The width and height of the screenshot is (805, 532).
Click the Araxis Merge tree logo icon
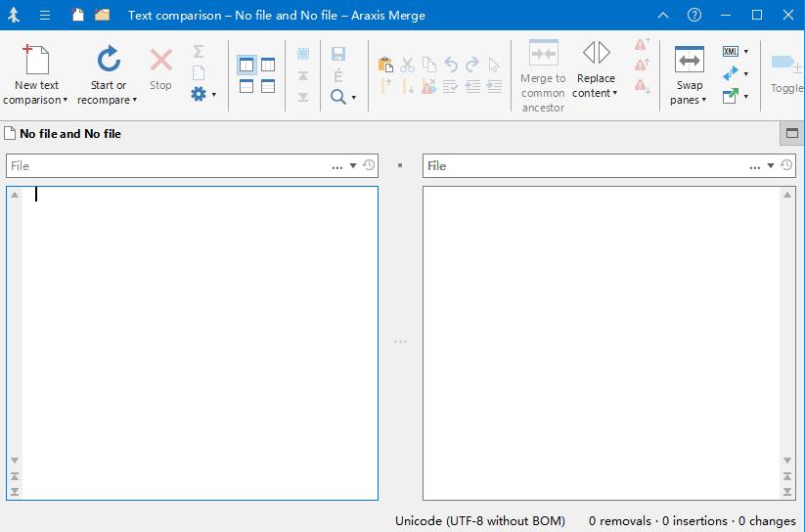[x=14, y=15]
